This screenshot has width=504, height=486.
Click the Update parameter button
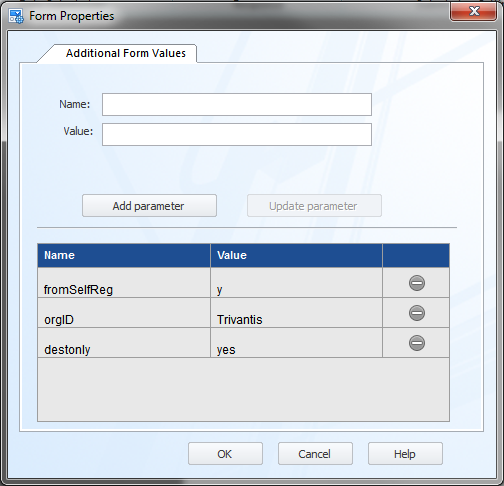[x=314, y=206]
